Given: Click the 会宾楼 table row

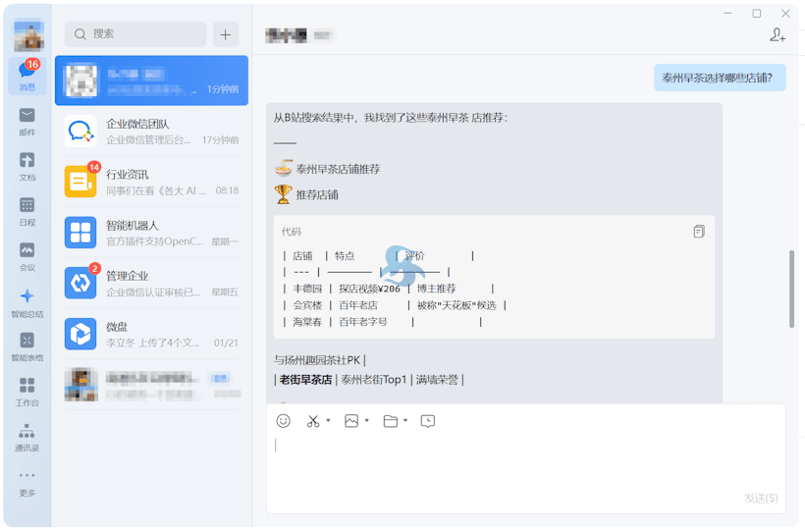Looking at the screenshot, I should pyautogui.click(x=395, y=305).
